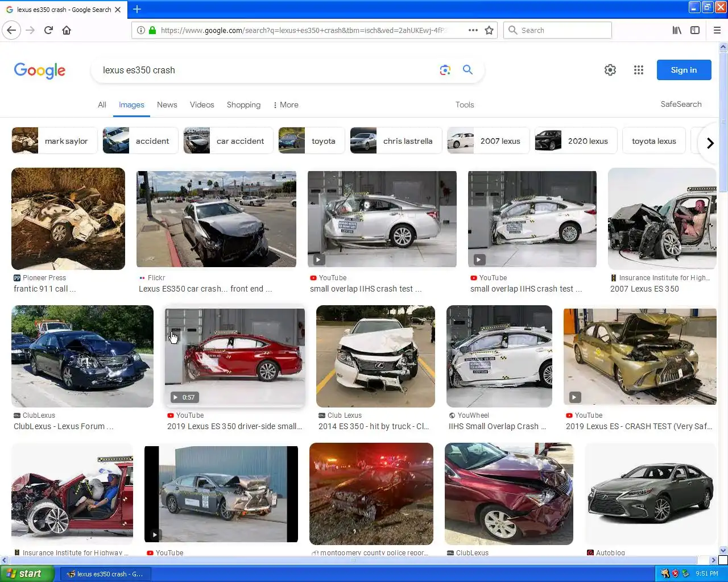Image resolution: width=728 pixels, height=582 pixels.
Task: Open 'ClubLexus - Lexus Forum' link
Action: click(64, 426)
